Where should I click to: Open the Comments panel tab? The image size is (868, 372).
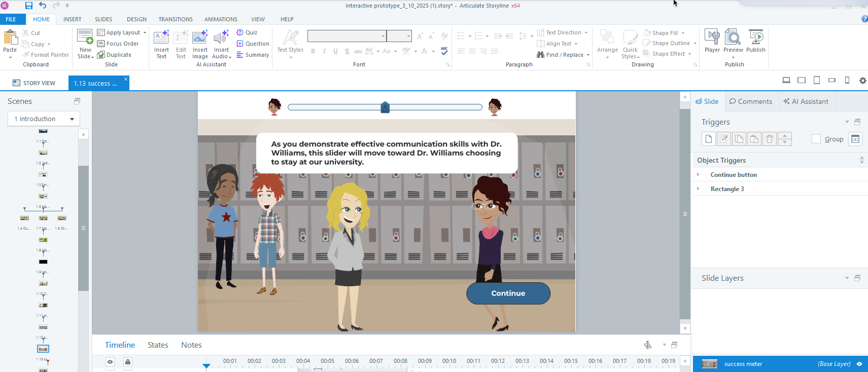tap(750, 101)
